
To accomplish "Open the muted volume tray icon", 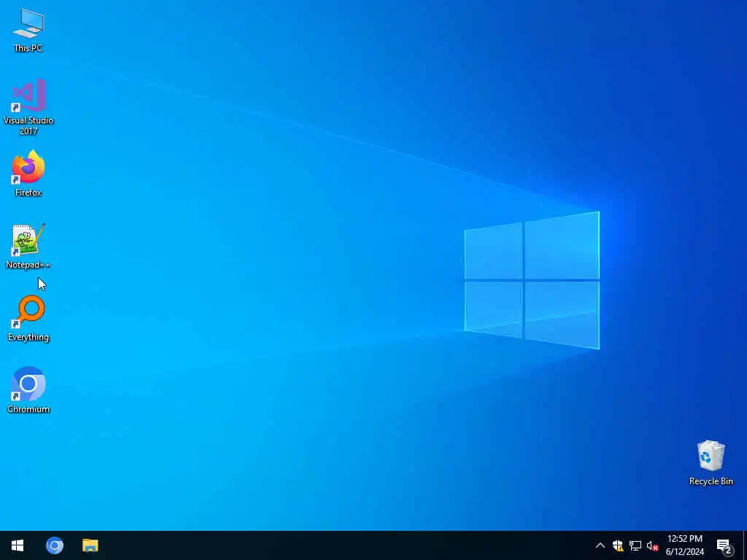I will point(652,545).
